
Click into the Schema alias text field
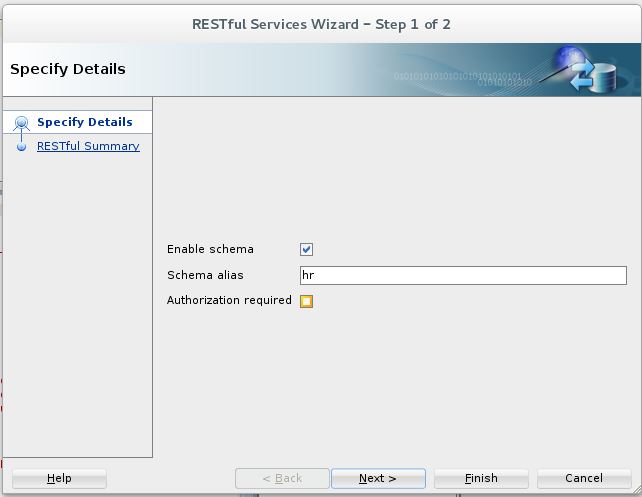(x=463, y=276)
